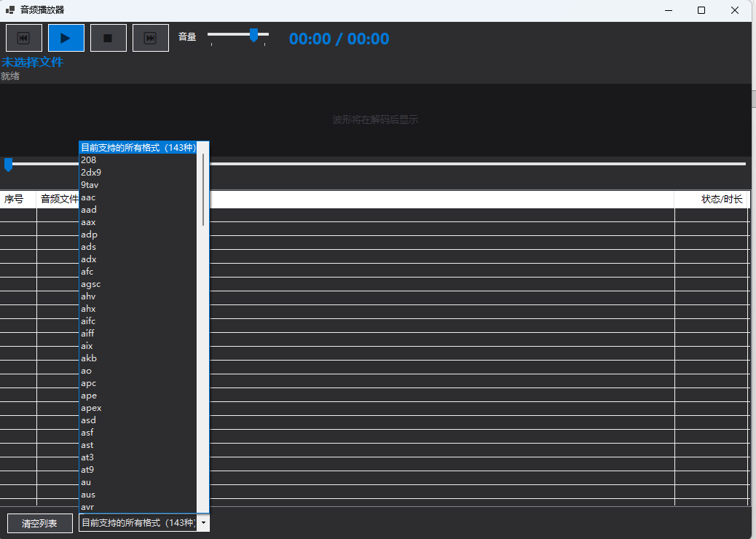The height and width of the screenshot is (539, 756).
Task: Select asf in dropdown list
Action: click(138, 433)
